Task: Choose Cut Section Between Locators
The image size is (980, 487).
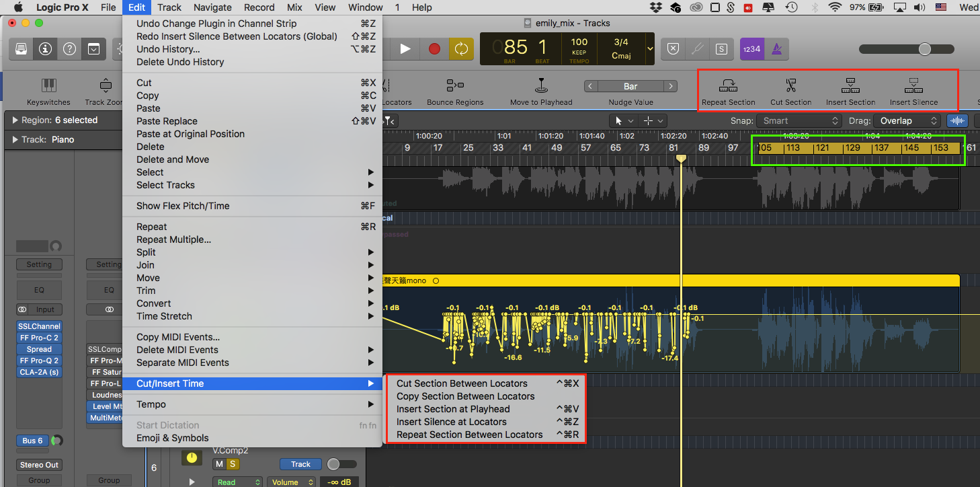Action: (487, 383)
